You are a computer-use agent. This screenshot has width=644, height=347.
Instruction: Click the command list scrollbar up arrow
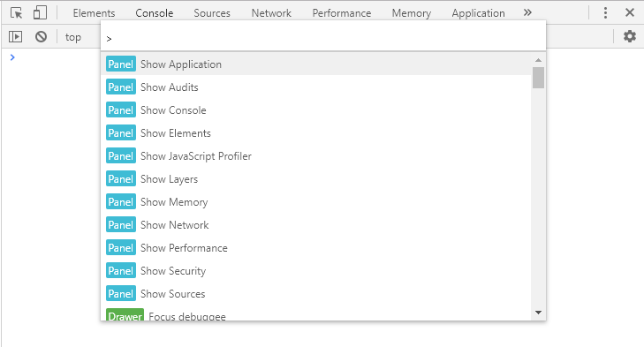tap(538, 60)
